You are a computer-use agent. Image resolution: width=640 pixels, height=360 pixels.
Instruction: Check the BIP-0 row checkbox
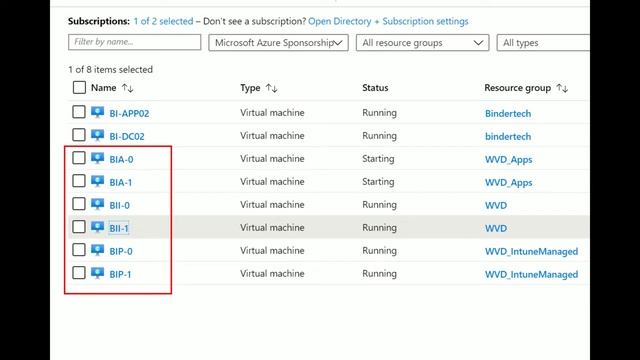(x=79, y=250)
